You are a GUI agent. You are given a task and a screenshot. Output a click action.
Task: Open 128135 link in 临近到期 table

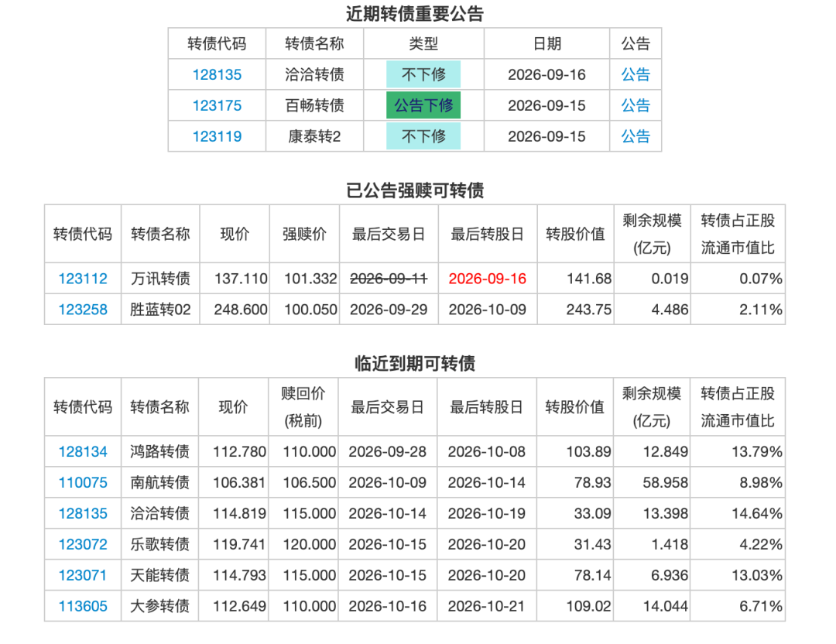click(83, 514)
